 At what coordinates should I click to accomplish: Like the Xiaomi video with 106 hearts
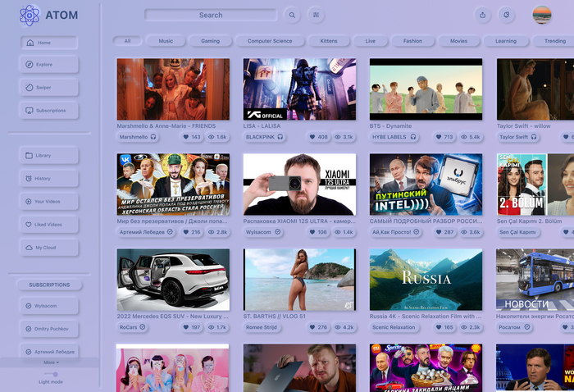312,232
